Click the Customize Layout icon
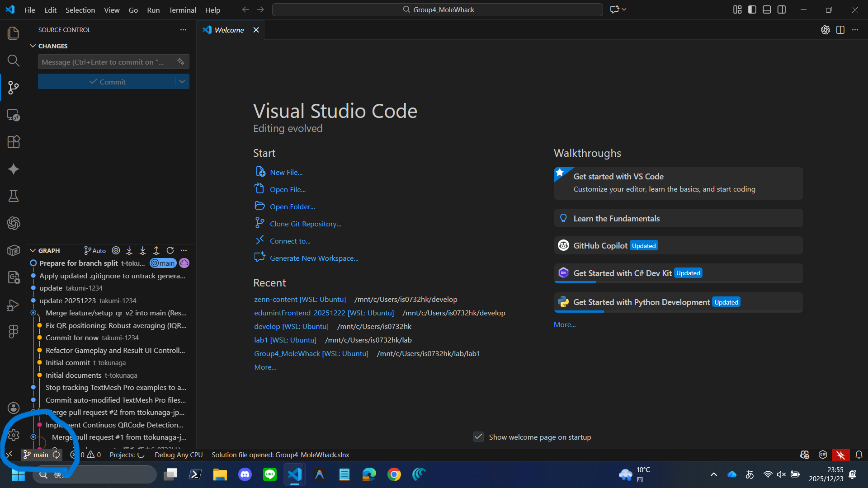The width and height of the screenshot is (868, 488). point(737,9)
